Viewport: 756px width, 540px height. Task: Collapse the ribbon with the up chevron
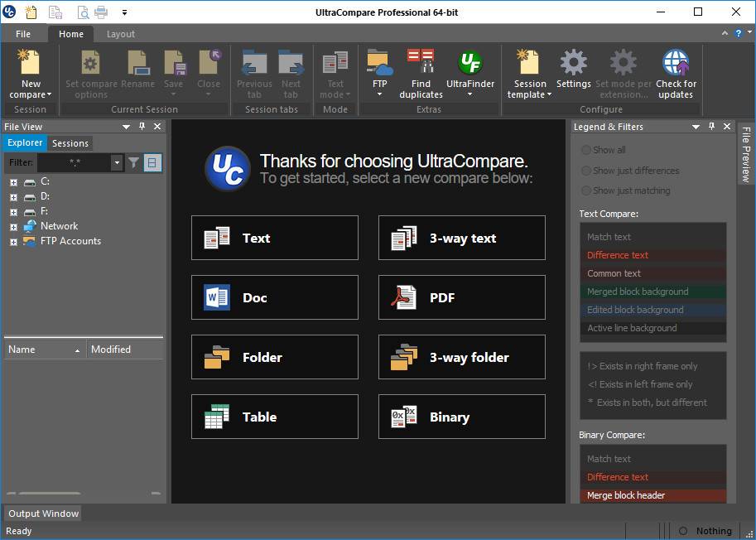pos(725,33)
